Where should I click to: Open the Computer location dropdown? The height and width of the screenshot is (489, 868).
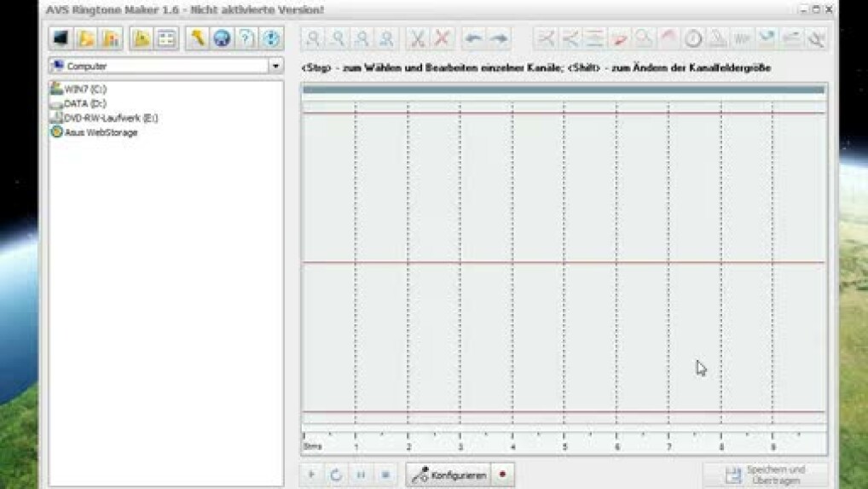click(275, 66)
